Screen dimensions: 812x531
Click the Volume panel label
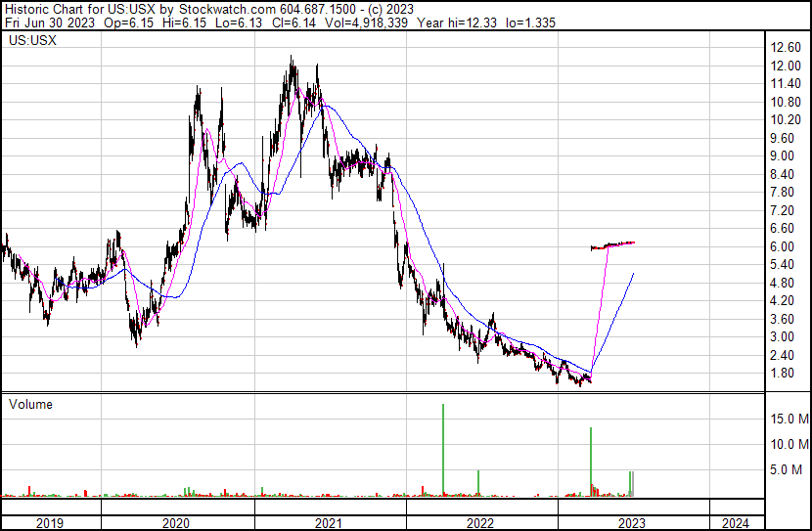30,404
